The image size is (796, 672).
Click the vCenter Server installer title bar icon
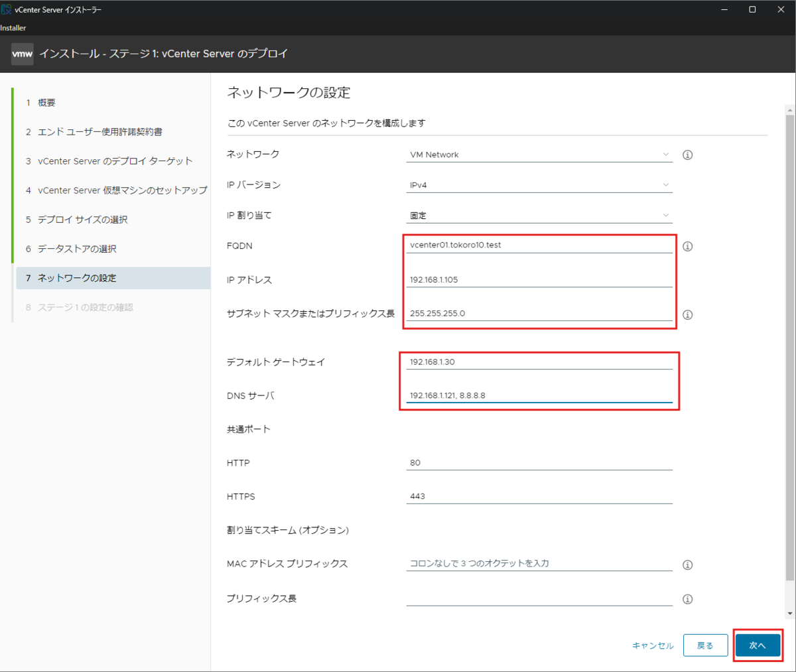(x=7, y=9)
